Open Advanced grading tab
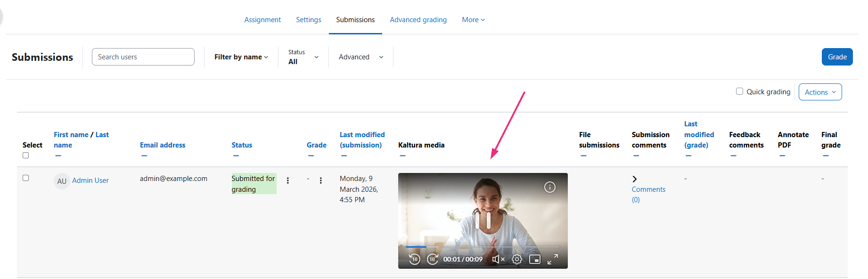Image resolution: width=868 pixels, height=279 pixels. click(418, 20)
